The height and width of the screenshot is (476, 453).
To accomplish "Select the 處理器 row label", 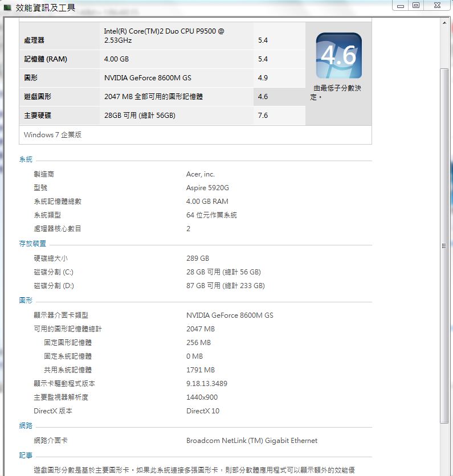I will [x=34, y=40].
